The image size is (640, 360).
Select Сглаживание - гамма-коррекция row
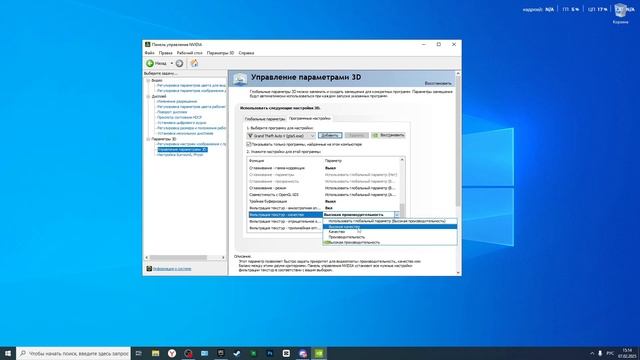pos(323,168)
